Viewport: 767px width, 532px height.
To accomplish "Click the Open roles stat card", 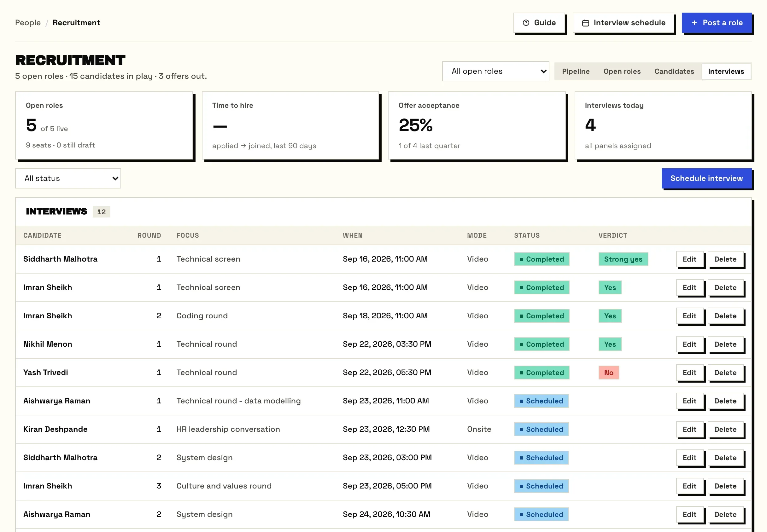I will (x=104, y=126).
